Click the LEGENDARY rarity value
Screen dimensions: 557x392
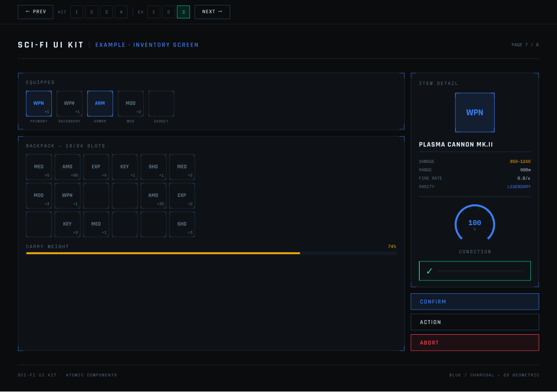(x=519, y=187)
